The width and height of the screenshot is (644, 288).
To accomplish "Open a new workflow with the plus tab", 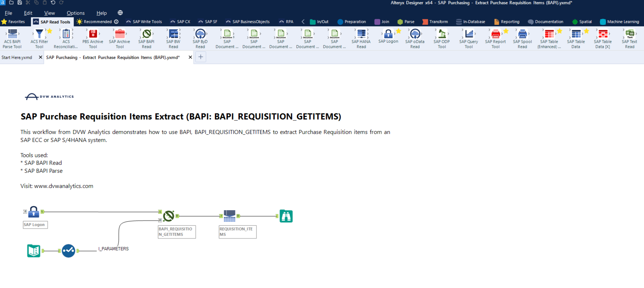I will (200, 57).
